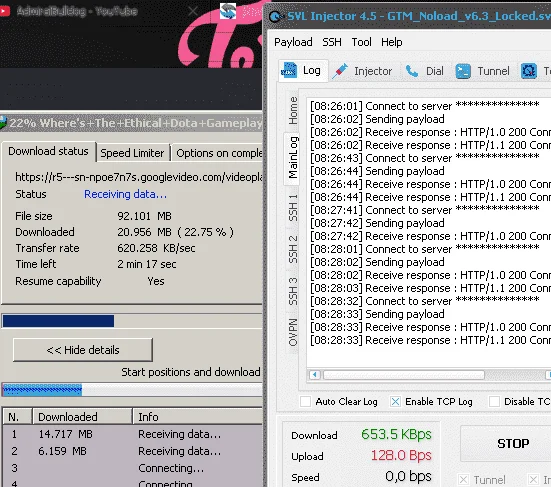The width and height of the screenshot is (551, 487).
Task: Select the Home vertical tab
Action: click(293, 110)
